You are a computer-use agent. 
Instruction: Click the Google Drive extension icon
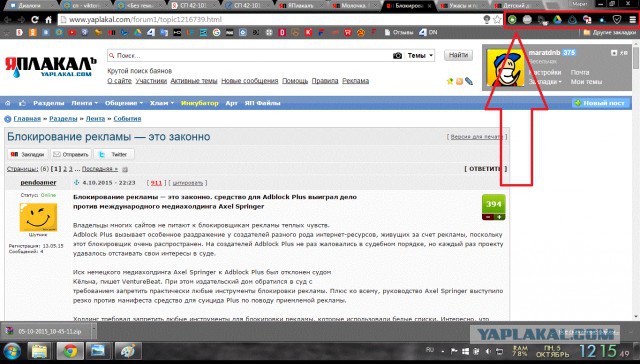[x=558, y=19]
